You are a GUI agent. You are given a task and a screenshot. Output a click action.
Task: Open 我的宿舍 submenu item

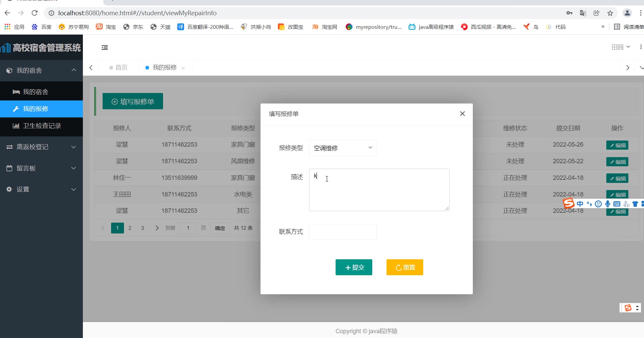pyautogui.click(x=41, y=92)
